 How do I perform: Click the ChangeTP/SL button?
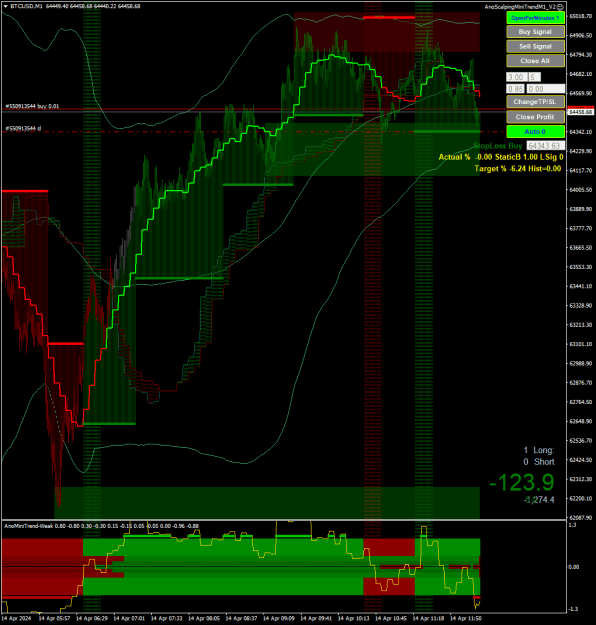[535, 102]
